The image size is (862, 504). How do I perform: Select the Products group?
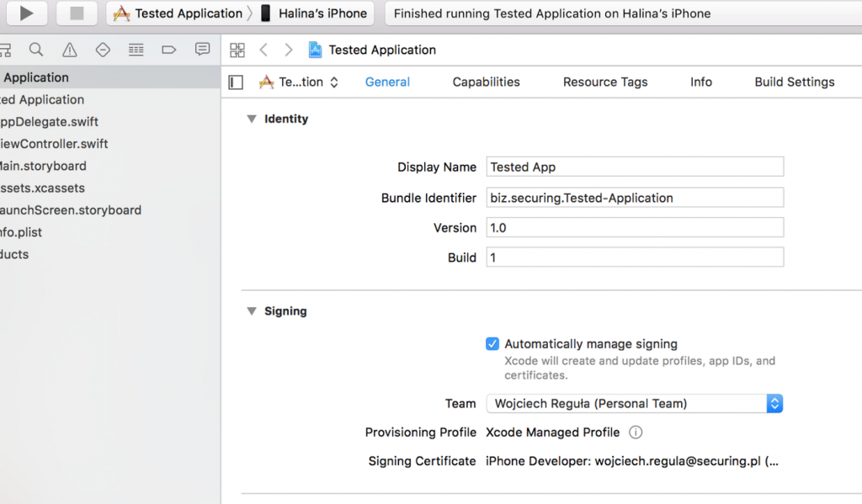[x=110, y=254]
